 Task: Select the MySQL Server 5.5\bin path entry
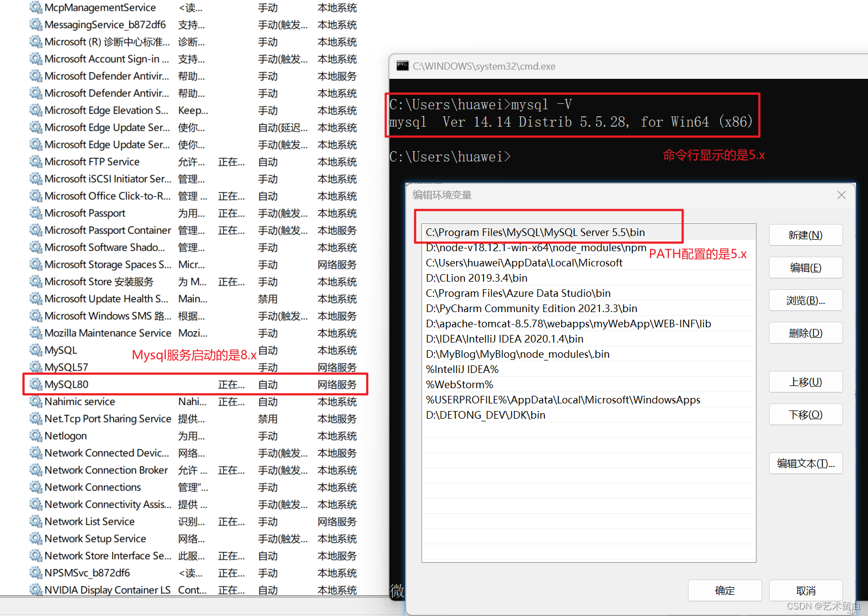(x=589, y=232)
